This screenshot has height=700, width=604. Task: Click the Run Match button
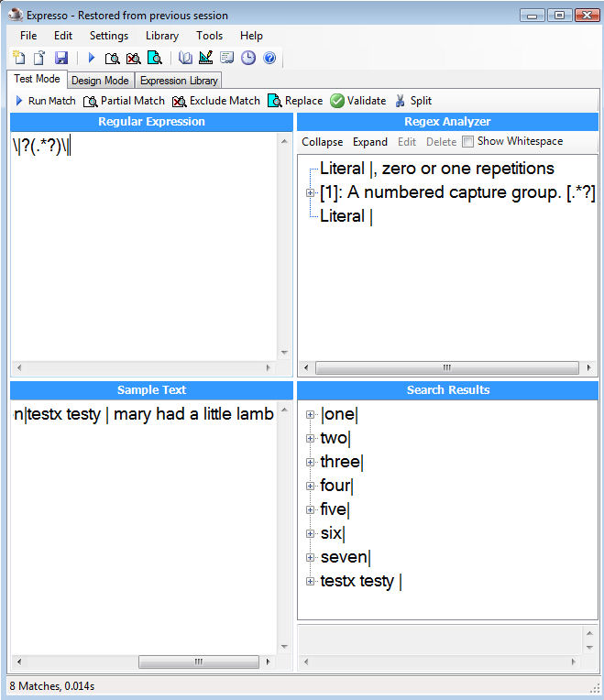[46, 101]
